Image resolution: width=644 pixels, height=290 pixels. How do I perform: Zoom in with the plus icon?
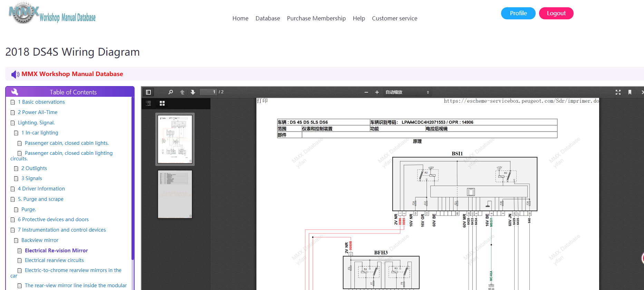(x=377, y=92)
